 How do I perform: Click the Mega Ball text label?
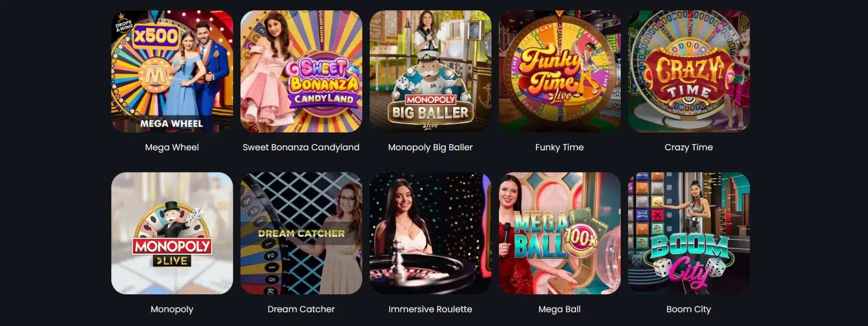[560, 309]
